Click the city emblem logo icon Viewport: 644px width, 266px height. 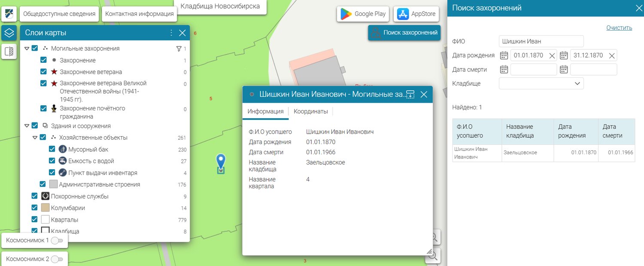click(x=9, y=13)
